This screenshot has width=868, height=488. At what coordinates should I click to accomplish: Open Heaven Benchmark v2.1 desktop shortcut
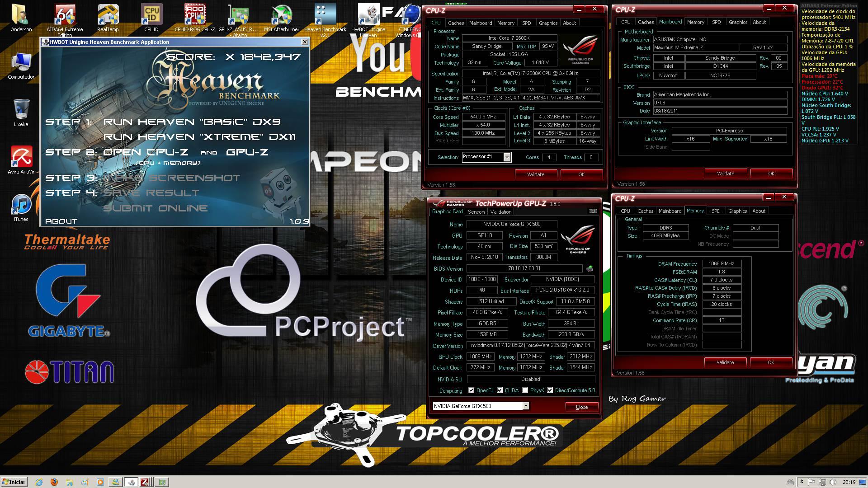(325, 20)
